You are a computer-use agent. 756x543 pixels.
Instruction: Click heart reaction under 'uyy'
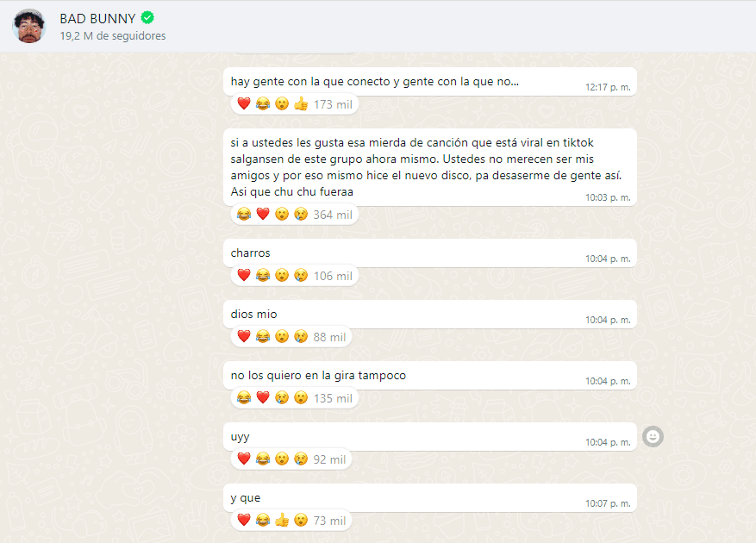244,459
